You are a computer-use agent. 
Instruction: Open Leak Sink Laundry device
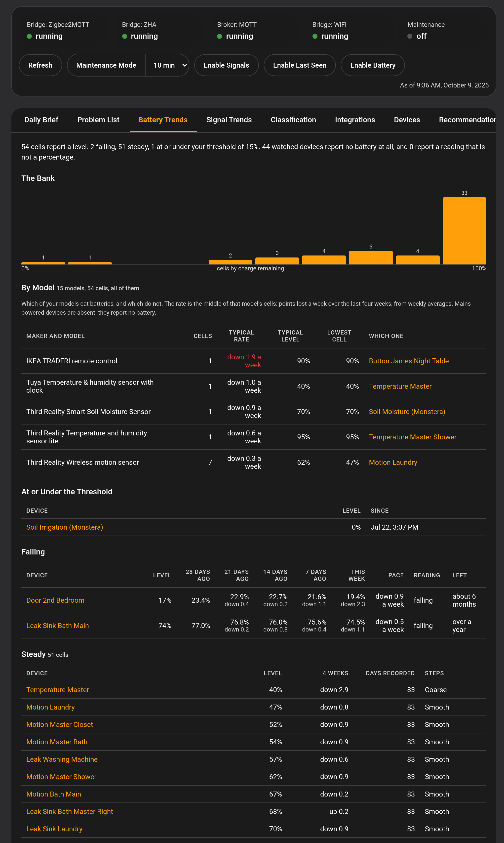tap(54, 829)
